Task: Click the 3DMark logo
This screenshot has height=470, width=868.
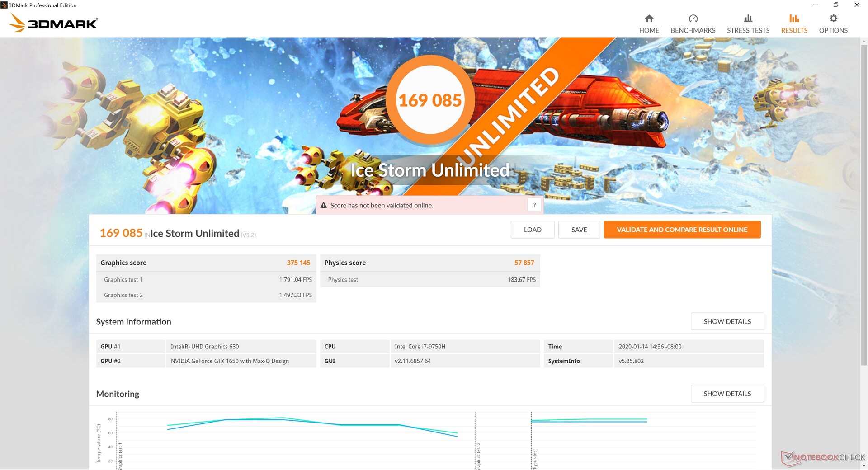Action: [x=53, y=23]
